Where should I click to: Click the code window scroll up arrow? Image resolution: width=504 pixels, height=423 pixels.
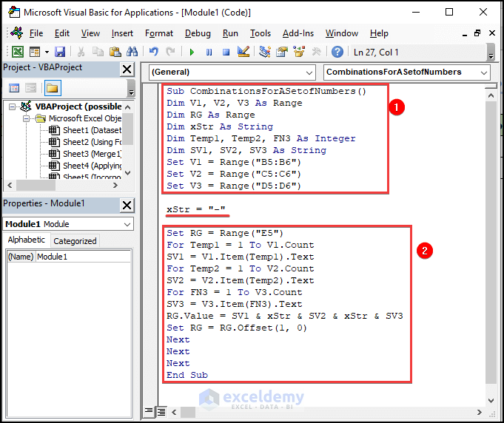(491, 95)
